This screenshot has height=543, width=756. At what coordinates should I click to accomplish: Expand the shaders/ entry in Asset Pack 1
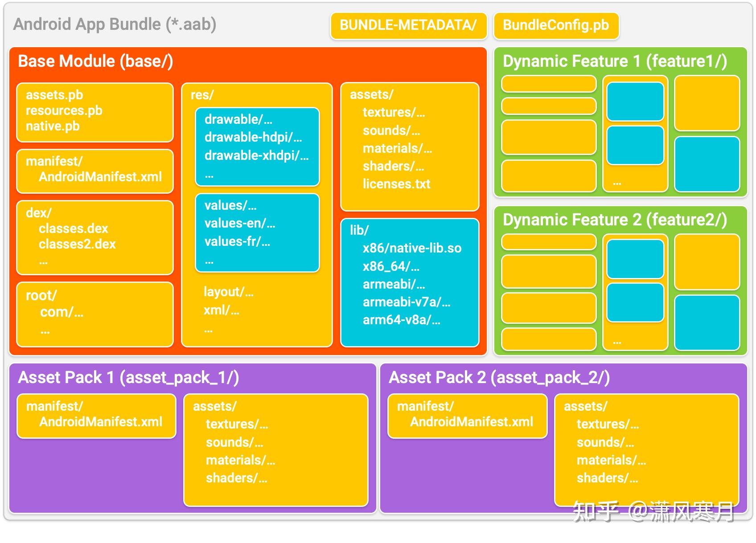tap(237, 478)
